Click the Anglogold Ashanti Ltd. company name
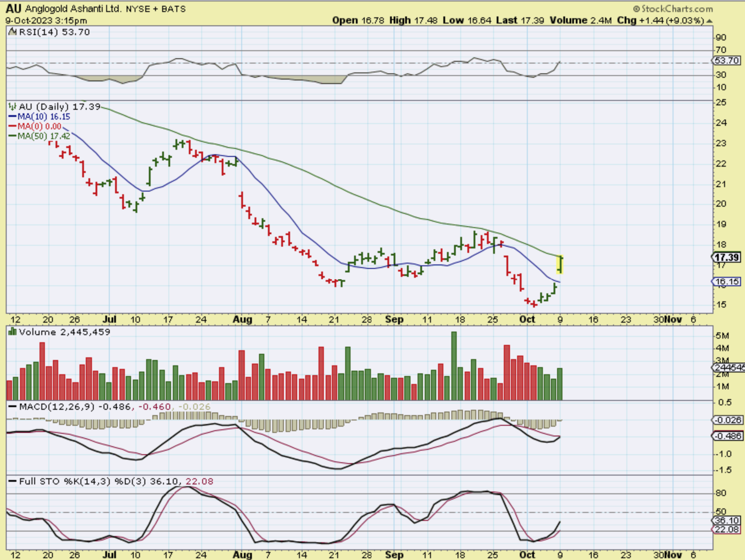 point(73,9)
